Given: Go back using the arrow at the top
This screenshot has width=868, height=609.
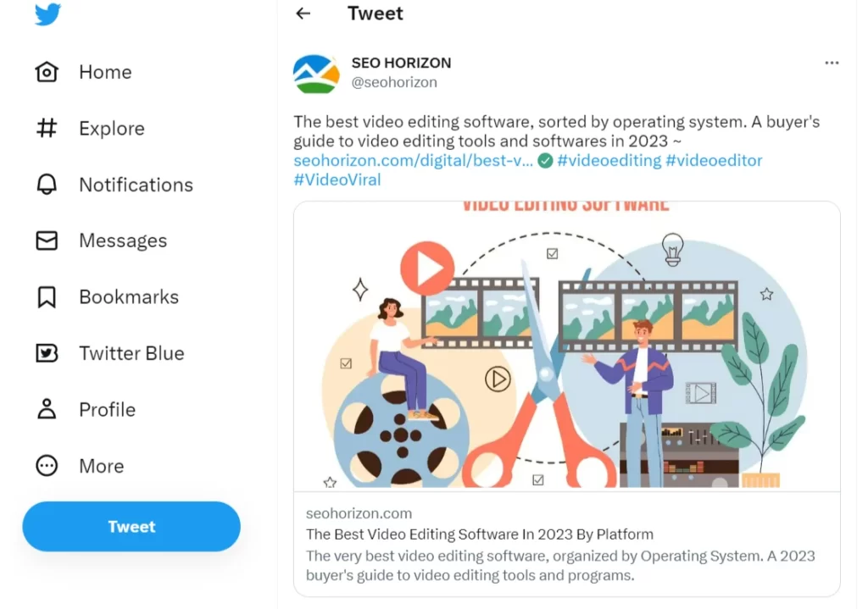Looking at the screenshot, I should click(x=303, y=13).
